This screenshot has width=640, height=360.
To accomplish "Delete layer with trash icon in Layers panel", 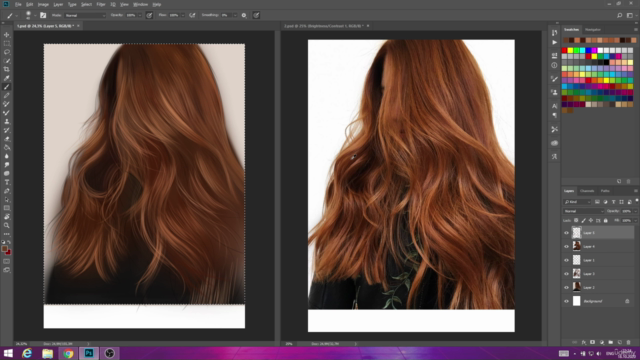I will 629,342.
